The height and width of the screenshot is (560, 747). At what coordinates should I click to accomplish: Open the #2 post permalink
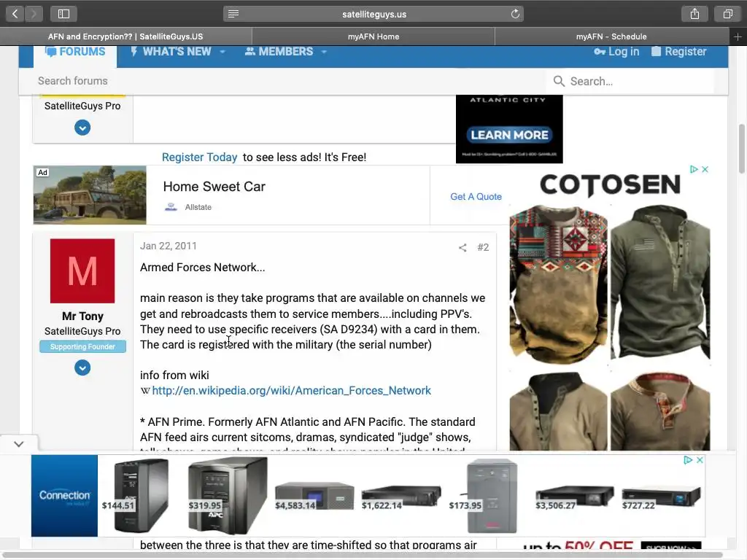pyautogui.click(x=483, y=248)
